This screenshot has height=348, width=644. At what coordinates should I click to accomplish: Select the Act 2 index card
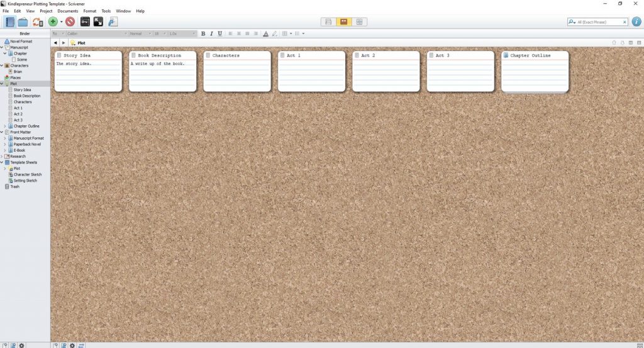click(x=386, y=71)
